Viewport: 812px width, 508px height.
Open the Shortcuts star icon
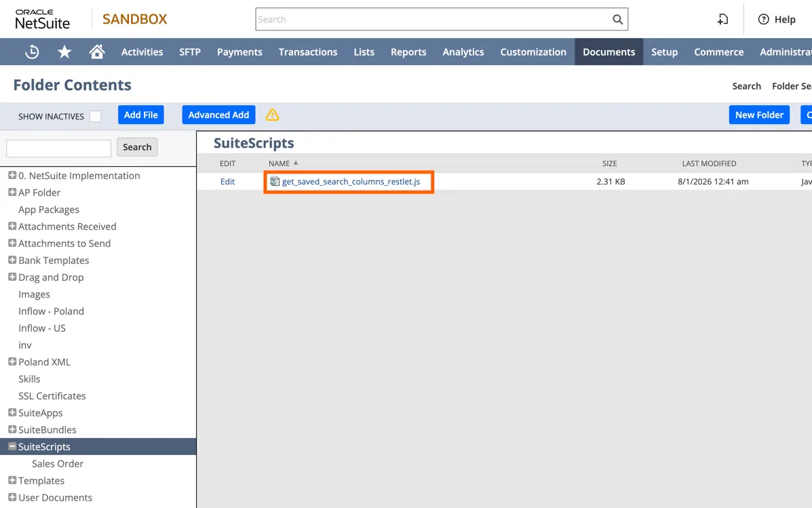pyautogui.click(x=64, y=52)
